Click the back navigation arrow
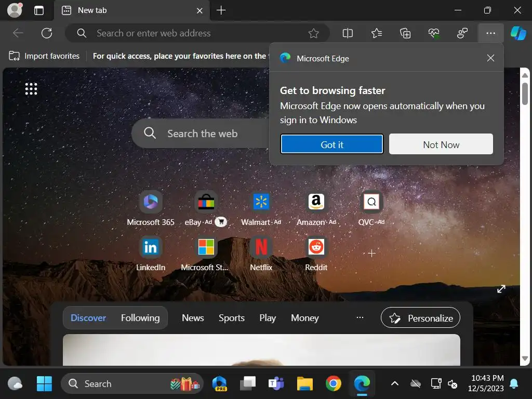This screenshot has width=532, height=399. pyautogui.click(x=18, y=33)
